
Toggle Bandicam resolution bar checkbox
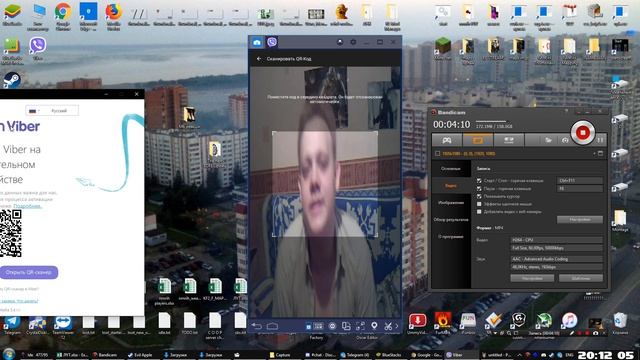[x=437, y=153]
